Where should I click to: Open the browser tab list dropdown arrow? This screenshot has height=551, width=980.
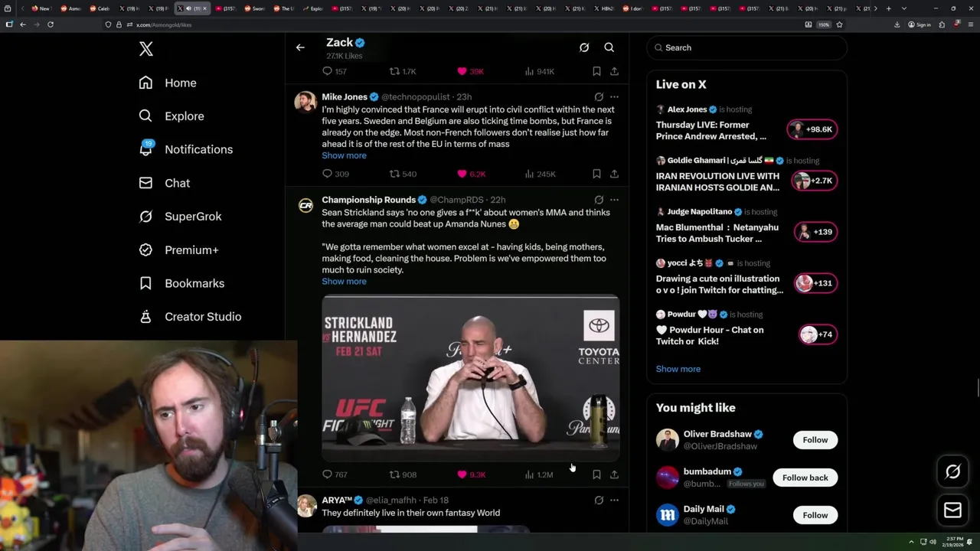[904, 8]
